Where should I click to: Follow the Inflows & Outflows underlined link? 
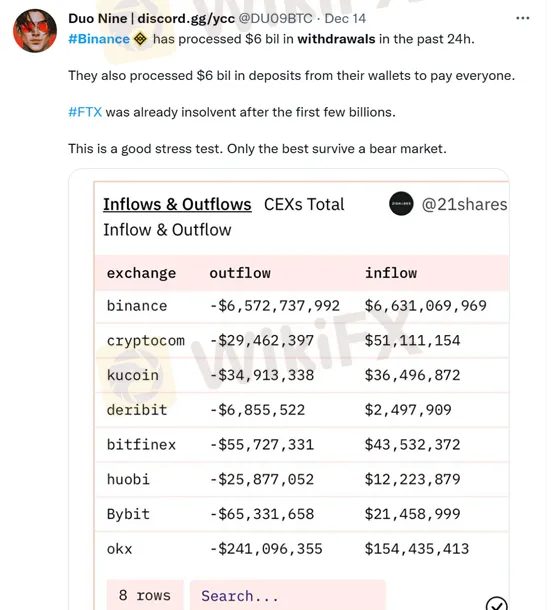click(x=177, y=204)
